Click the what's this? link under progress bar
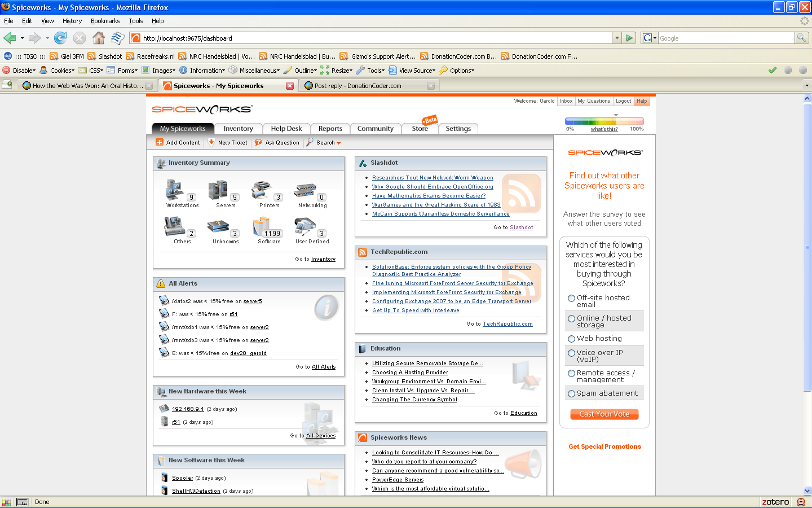 point(604,129)
